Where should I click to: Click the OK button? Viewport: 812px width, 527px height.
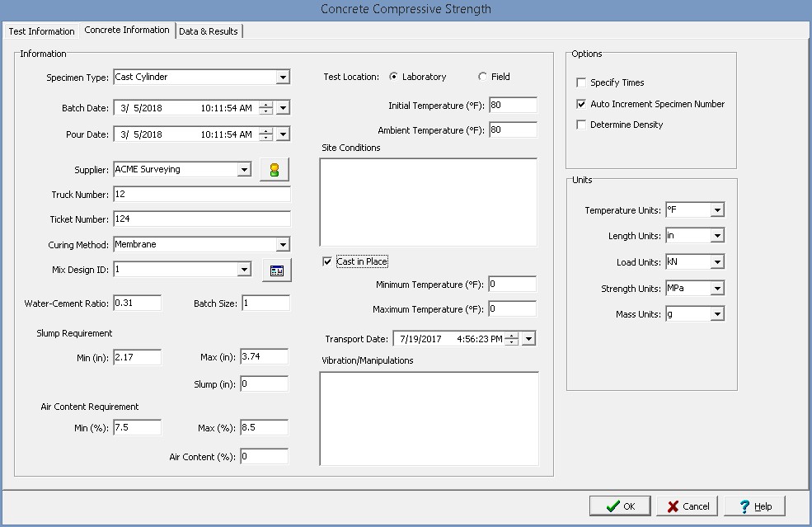[x=619, y=506]
